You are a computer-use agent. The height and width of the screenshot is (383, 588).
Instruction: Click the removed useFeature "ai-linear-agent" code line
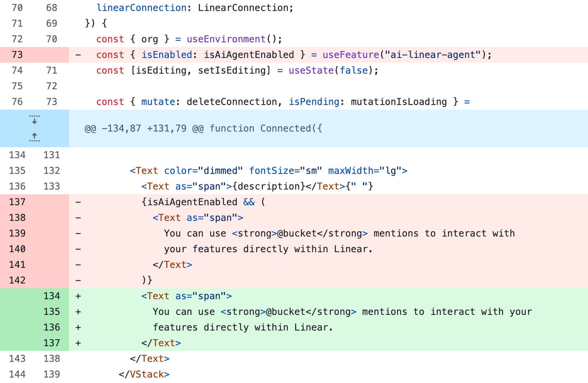294,55
